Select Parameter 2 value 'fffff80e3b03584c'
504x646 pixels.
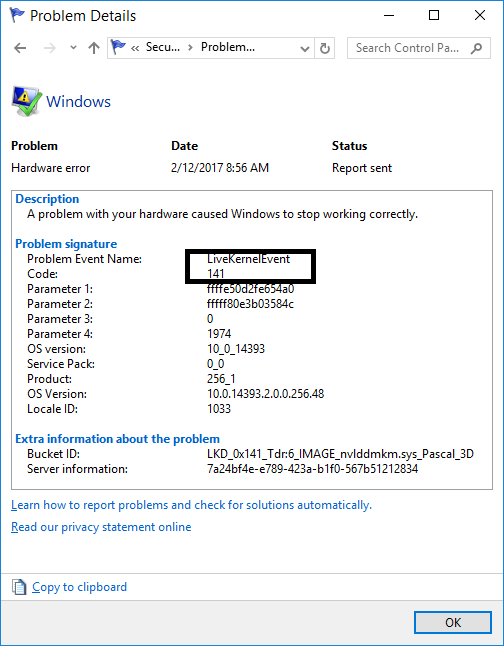(250, 304)
